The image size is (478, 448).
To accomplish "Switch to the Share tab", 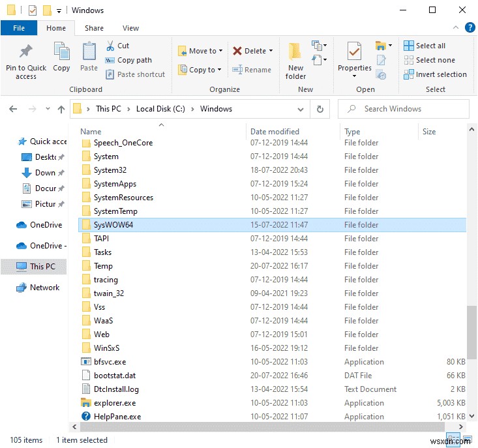I will (x=94, y=28).
